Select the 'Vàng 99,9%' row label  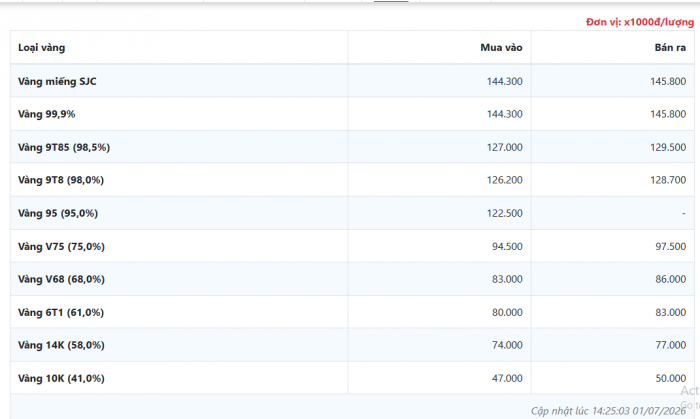coord(46,114)
